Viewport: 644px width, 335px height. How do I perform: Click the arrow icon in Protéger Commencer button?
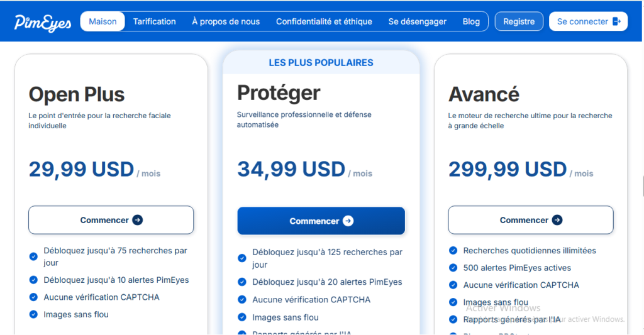(x=348, y=221)
